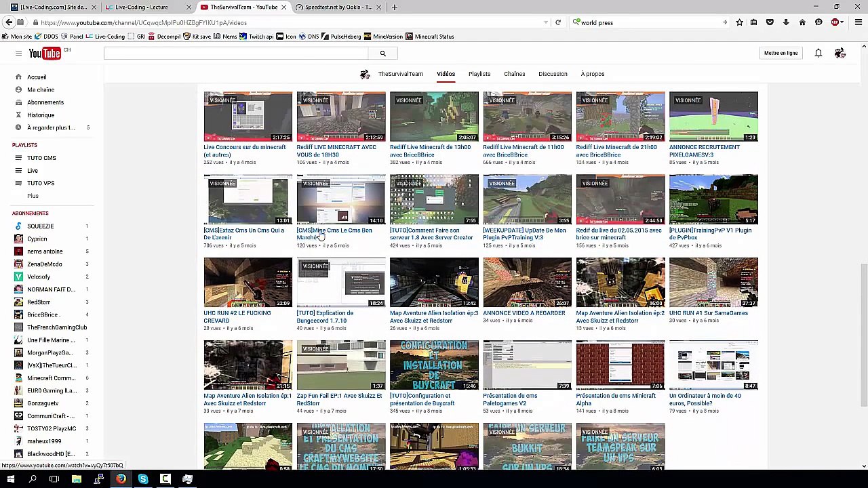Open TheSurvivalTeam channel name link

click(x=401, y=74)
